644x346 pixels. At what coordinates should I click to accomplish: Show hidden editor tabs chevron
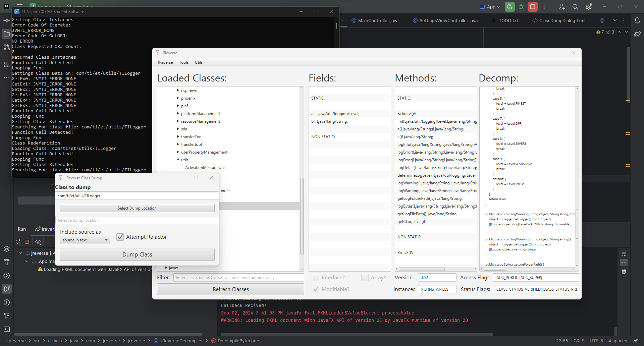(x=615, y=20)
